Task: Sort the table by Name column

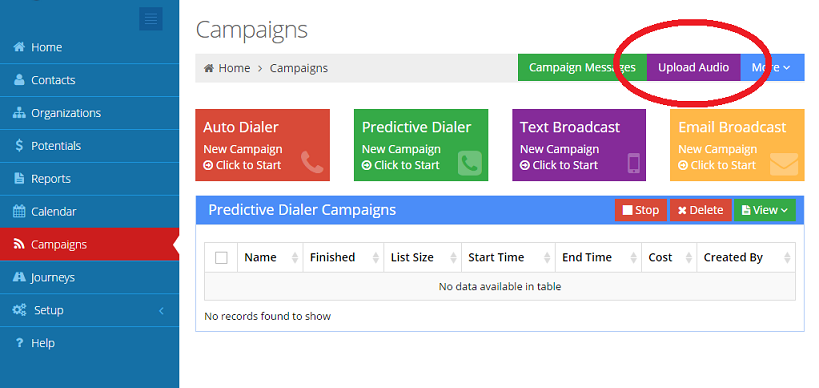Action: (x=270, y=257)
